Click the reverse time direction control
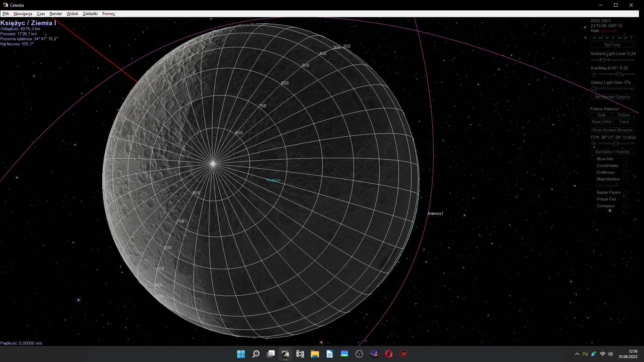Viewport: 644px width, 362px height. pos(595,38)
